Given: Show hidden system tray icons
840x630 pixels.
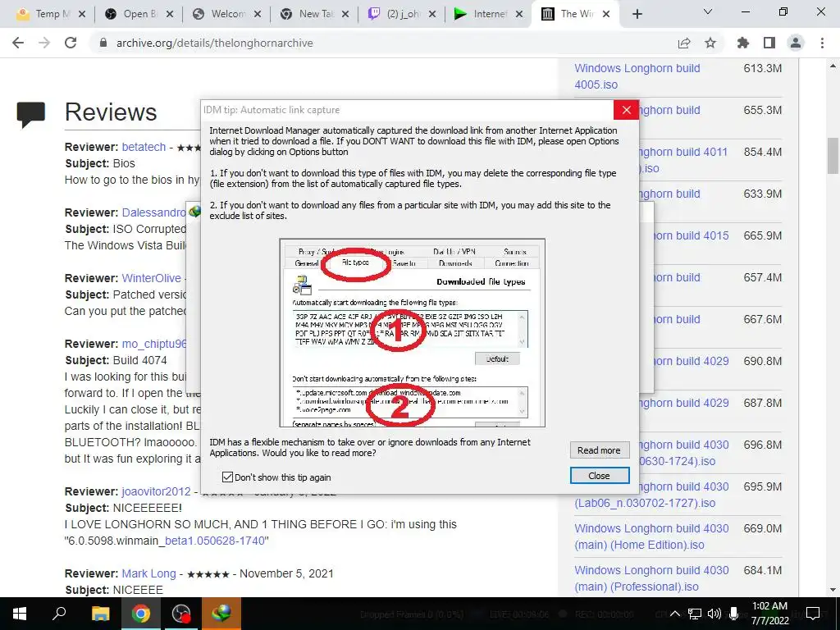Looking at the screenshot, I should 675,614.
